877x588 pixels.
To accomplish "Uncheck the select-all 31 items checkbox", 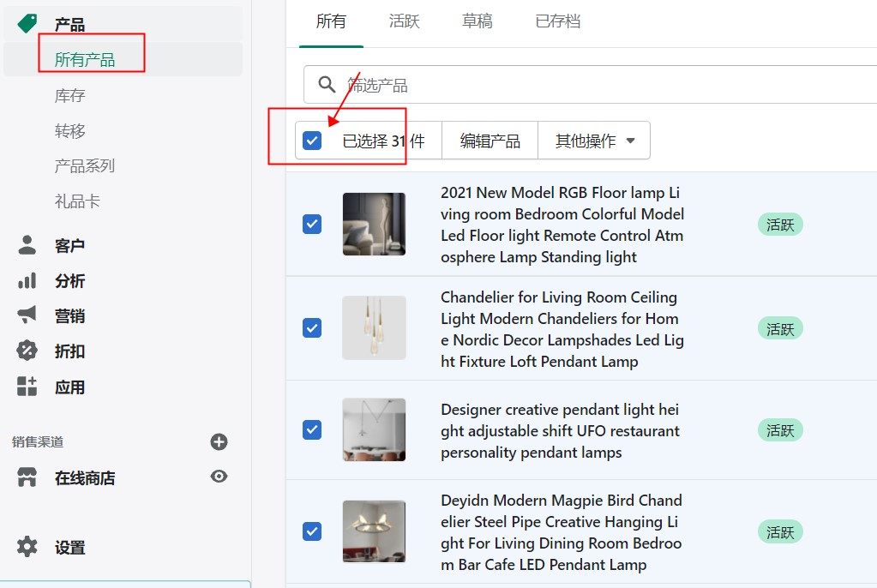I will 312,141.
